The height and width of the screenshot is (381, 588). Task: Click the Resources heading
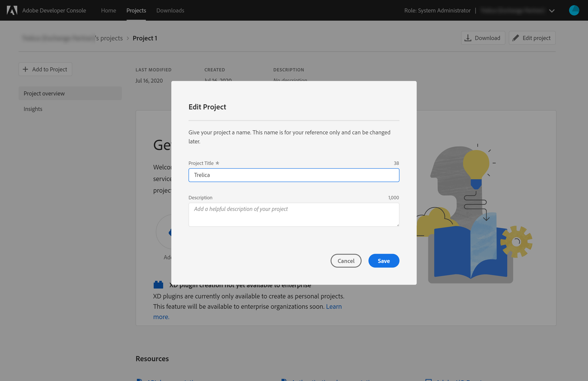point(152,359)
